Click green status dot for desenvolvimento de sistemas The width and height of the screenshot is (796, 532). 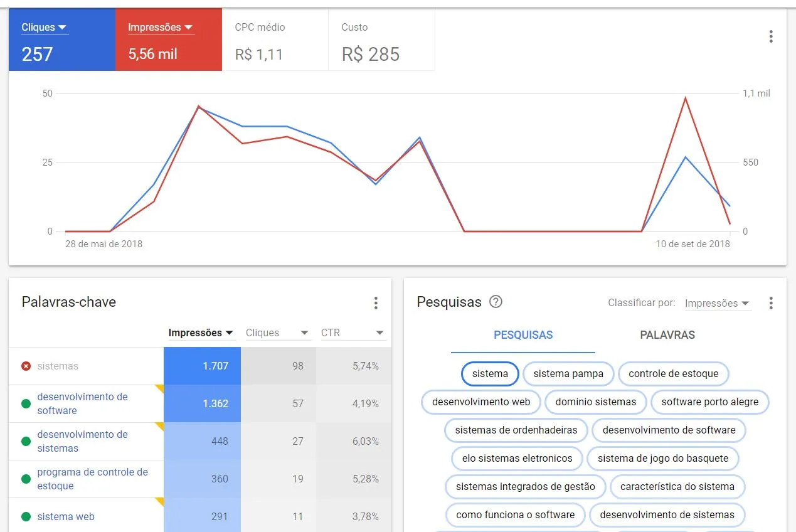coord(26,441)
